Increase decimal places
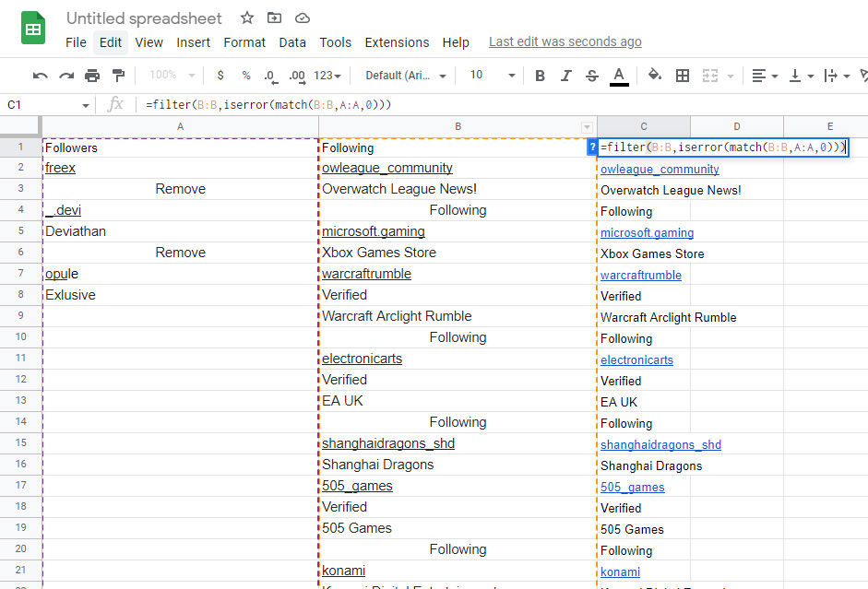868x589 pixels. (297, 76)
